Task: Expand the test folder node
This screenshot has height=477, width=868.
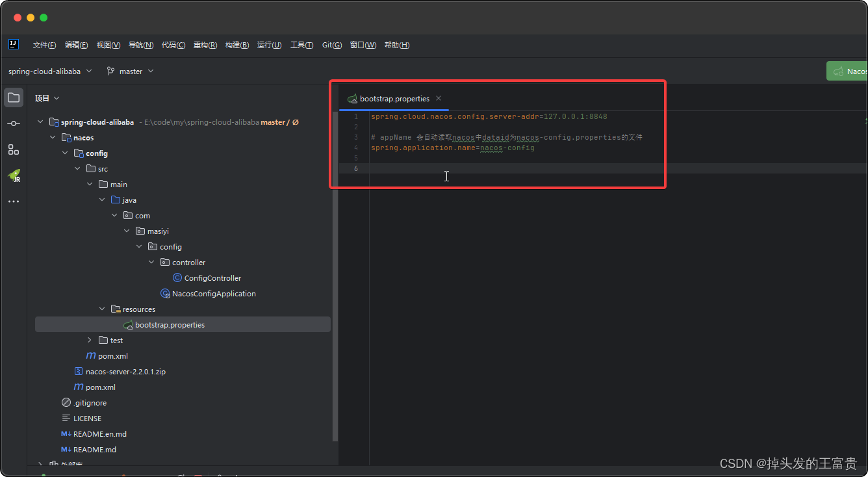Action: 90,340
